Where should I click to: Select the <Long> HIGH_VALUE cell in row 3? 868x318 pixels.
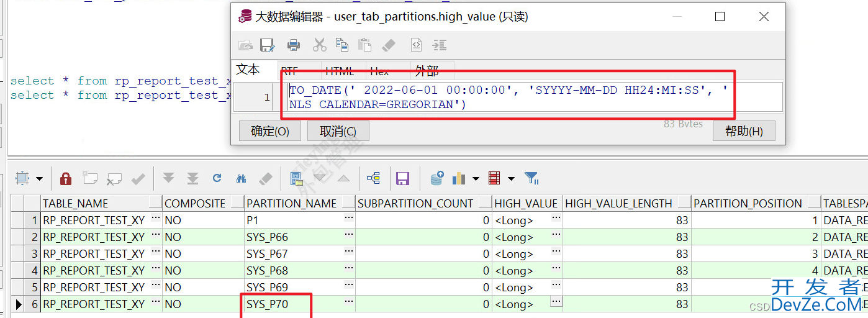tap(528, 254)
